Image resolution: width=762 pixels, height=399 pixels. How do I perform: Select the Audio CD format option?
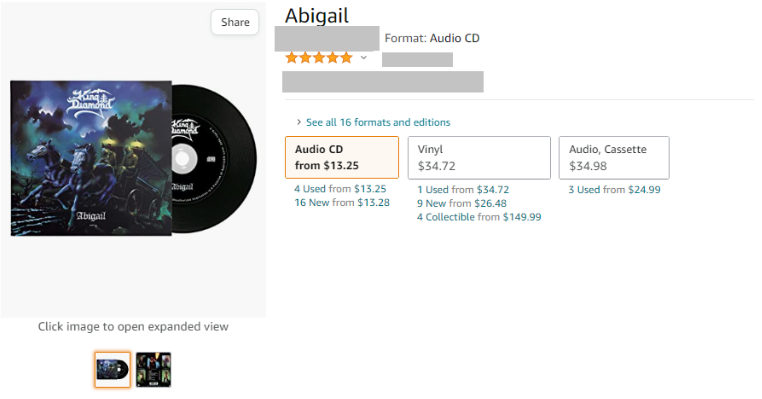pyautogui.click(x=342, y=157)
